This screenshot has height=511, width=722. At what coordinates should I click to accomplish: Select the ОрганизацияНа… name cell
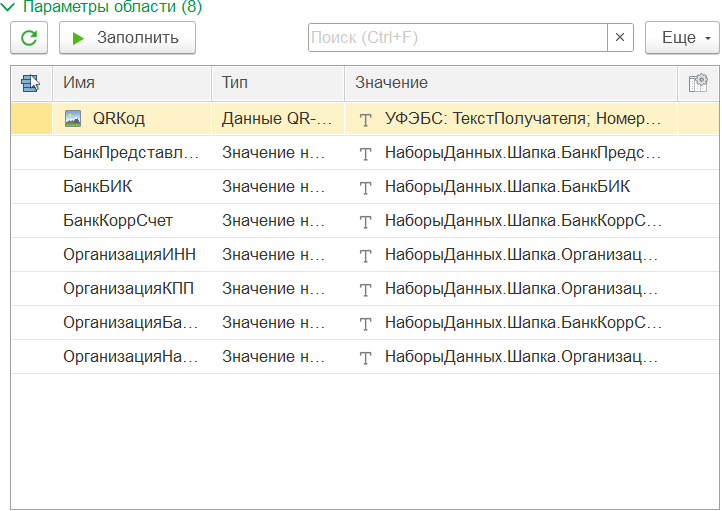(x=132, y=357)
